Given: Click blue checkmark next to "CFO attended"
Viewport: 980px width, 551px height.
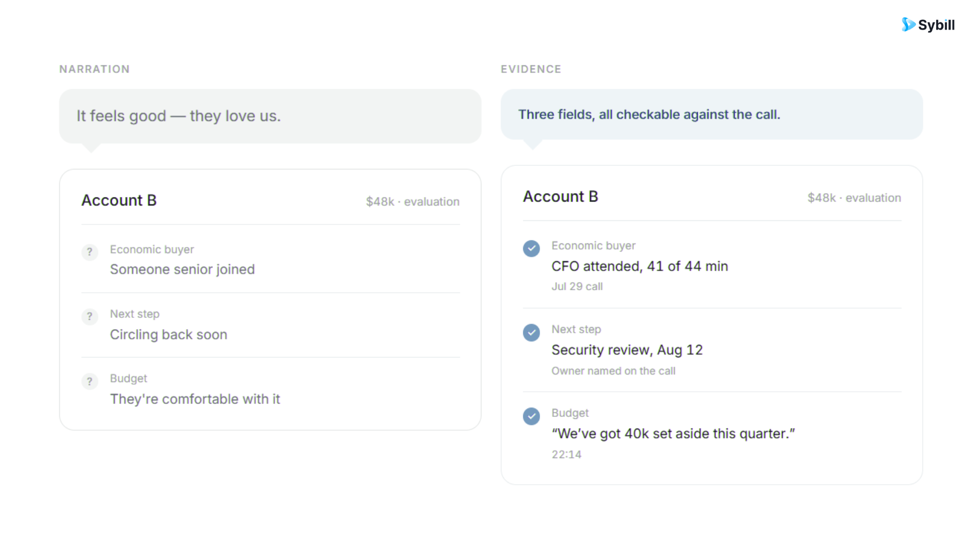Looking at the screenshot, I should click(531, 248).
